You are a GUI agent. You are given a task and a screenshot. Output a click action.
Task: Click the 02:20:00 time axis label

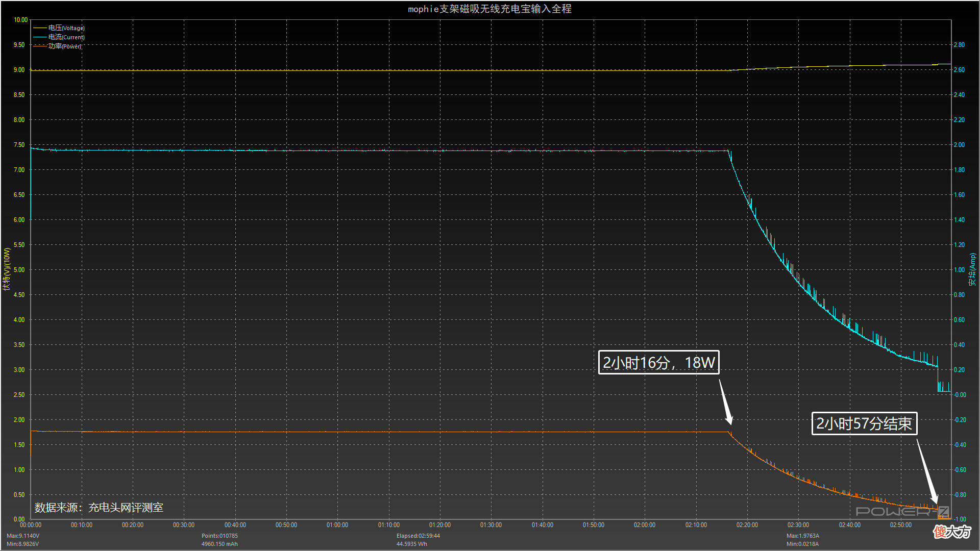pos(747,525)
